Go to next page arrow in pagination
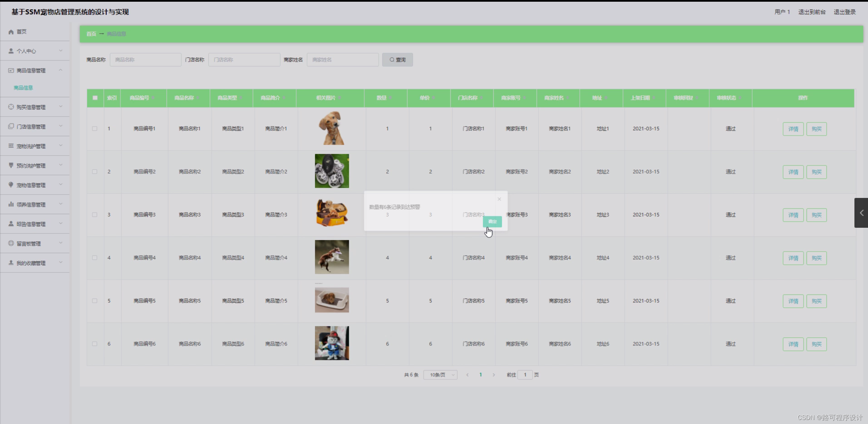The image size is (868, 424). point(494,375)
